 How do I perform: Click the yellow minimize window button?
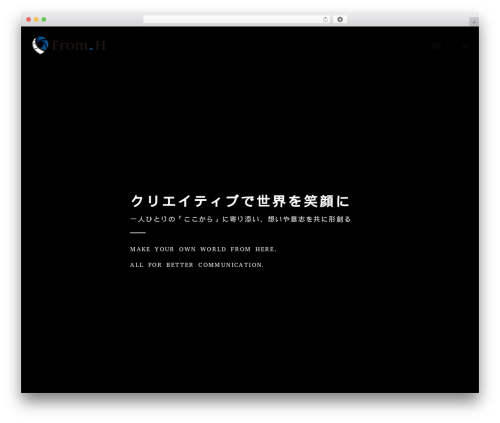coord(36,19)
